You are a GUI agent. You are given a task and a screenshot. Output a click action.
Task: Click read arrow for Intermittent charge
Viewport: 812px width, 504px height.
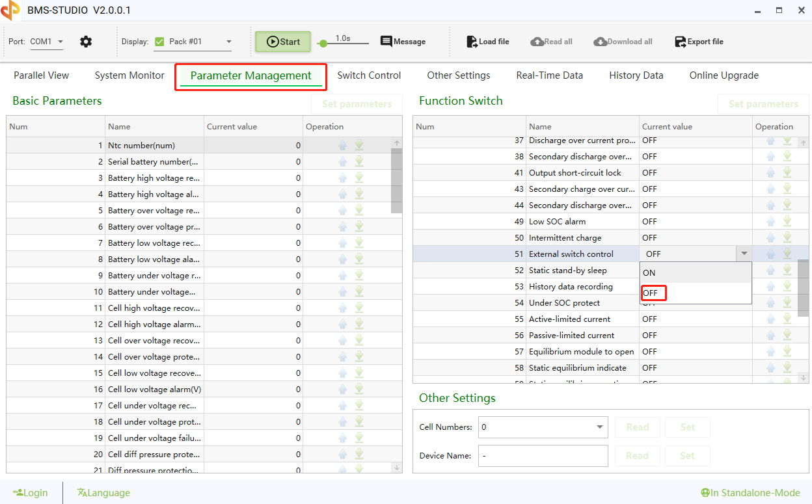click(x=771, y=237)
